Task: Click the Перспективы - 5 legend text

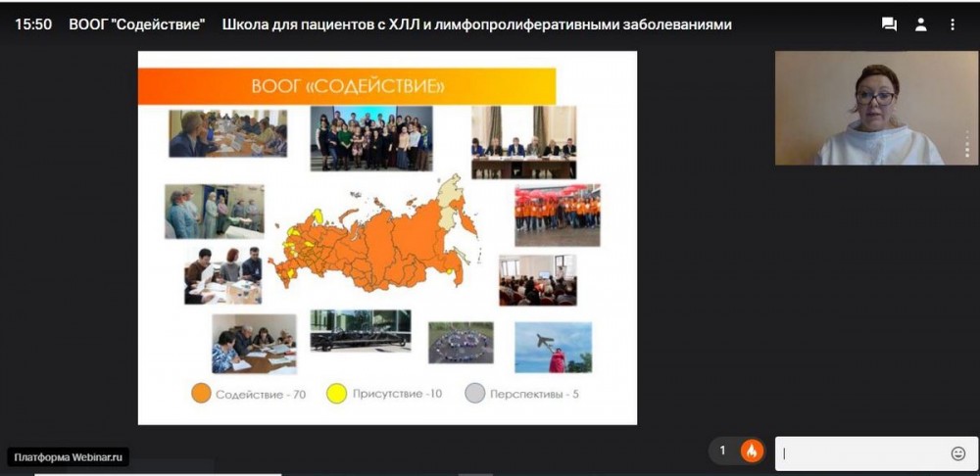Action: coord(534,395)
